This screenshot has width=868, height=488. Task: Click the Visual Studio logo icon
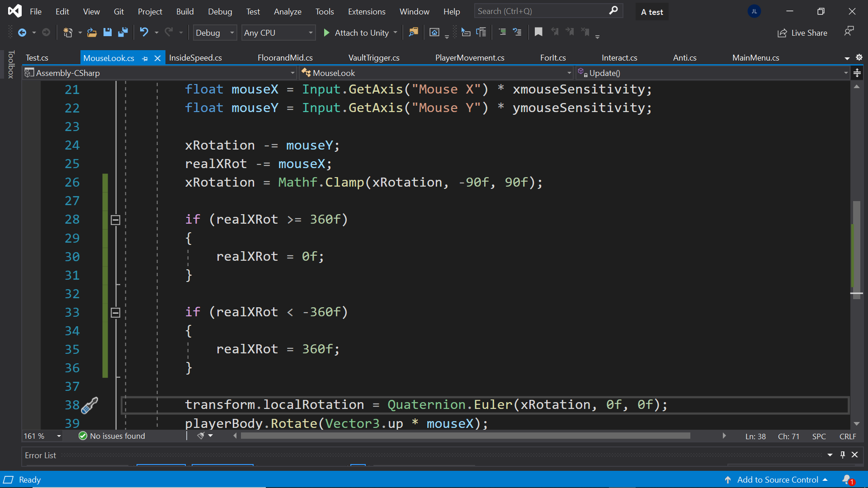tap(15, 11)
